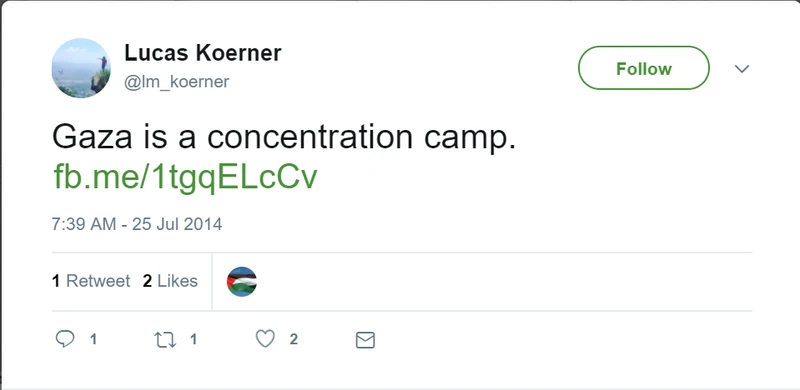Open Lucas Koerner's profile picture

click(81, 68)
